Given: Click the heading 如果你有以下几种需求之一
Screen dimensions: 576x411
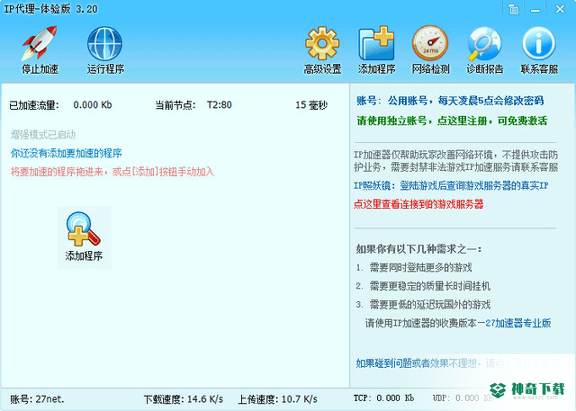Looking at the screenshot, I should point(419,249).
